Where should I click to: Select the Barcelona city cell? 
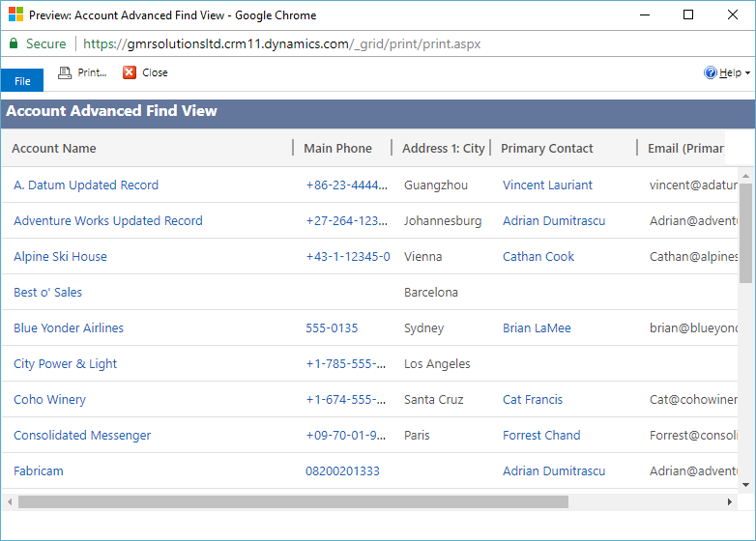click(431, 292)
